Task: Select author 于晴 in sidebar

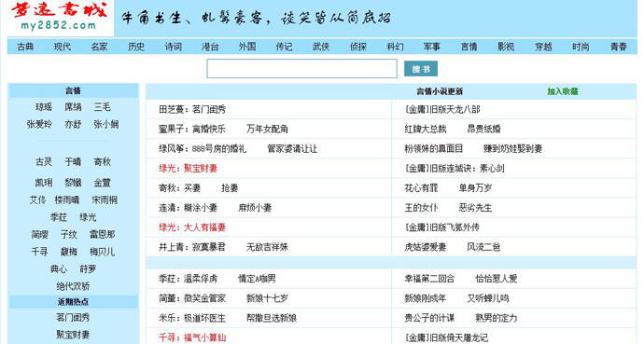Action: (x=73, y=162)
